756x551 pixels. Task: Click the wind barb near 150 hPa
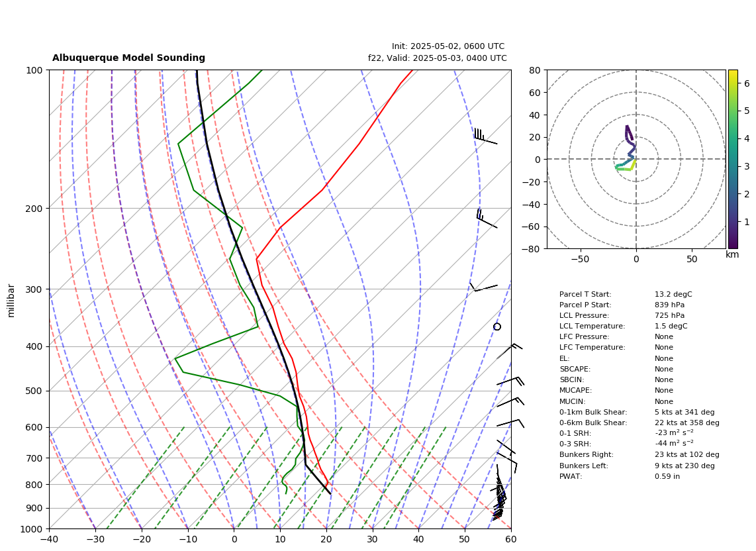click(x=485, y=136)
